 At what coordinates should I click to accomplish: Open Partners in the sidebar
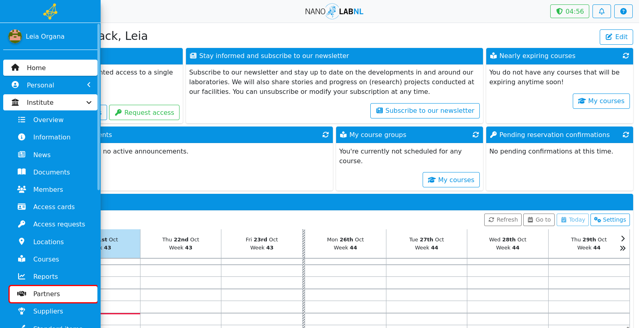(x=53, y=294)
